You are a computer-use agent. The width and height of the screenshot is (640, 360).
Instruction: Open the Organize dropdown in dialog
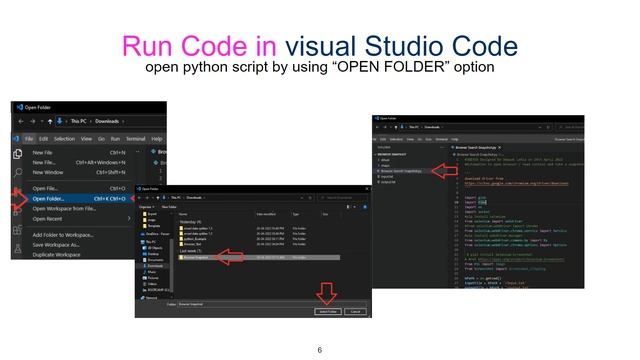coord(146,207)
